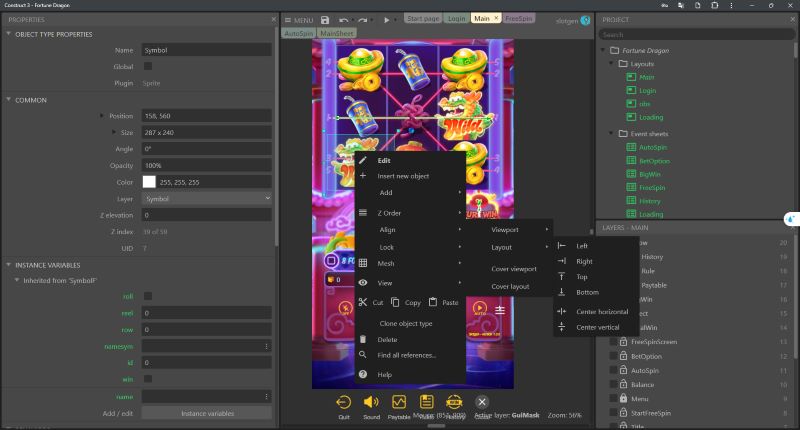Click the Paytable chart icon in layout

[398, 402]
